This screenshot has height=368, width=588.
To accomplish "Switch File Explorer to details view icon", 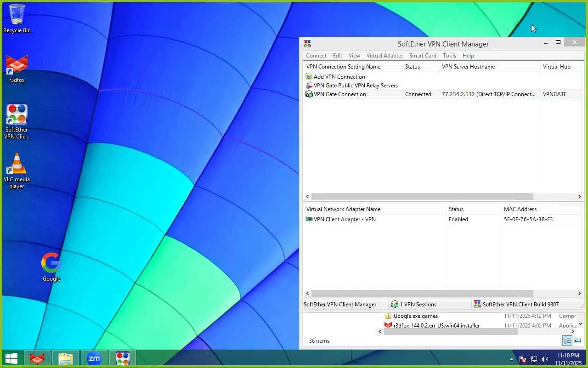I will 567,341.
